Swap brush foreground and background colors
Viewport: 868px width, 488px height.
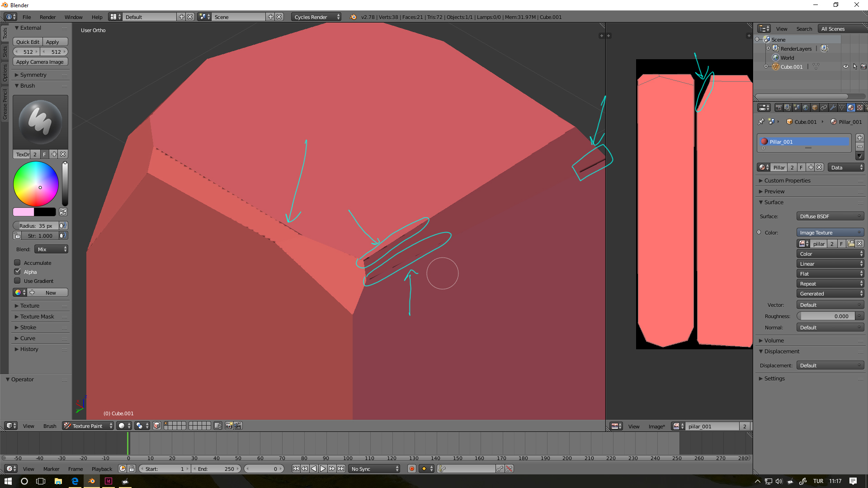pos(63,212)
